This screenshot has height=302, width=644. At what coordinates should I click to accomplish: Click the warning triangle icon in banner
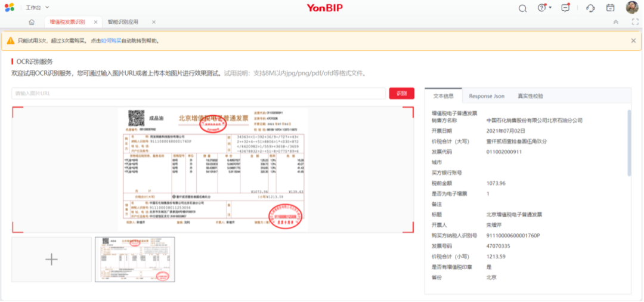click(x=11, y=41)
